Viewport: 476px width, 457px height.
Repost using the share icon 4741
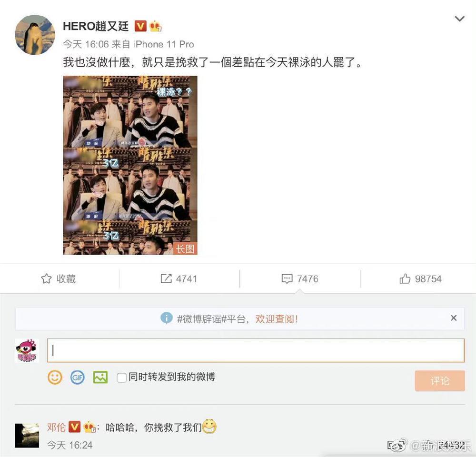[179, 278]
